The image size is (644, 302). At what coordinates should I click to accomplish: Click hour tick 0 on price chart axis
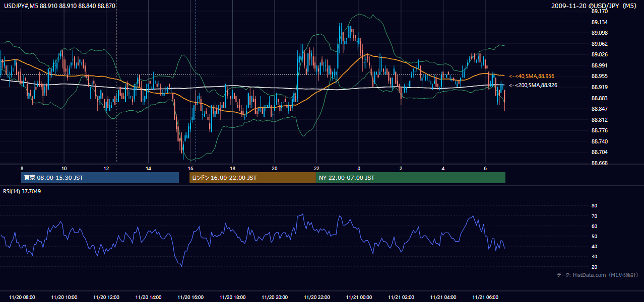(x=359, y=168)
